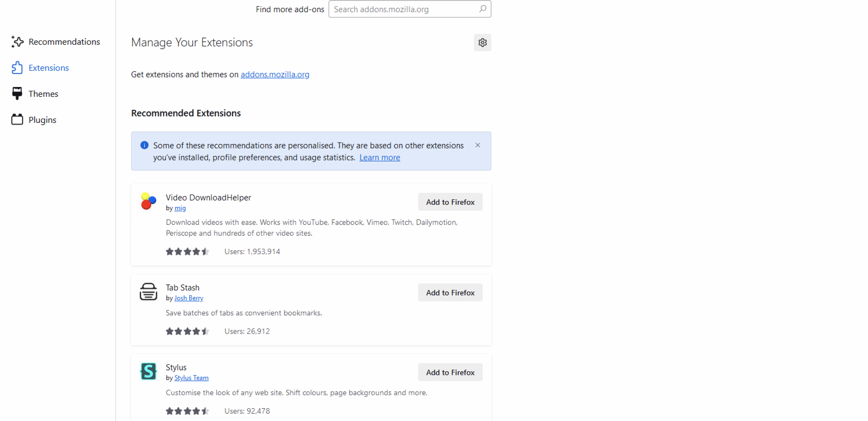Click the Tab Stash basket icon
868x421 pixels.
point(148,291)
